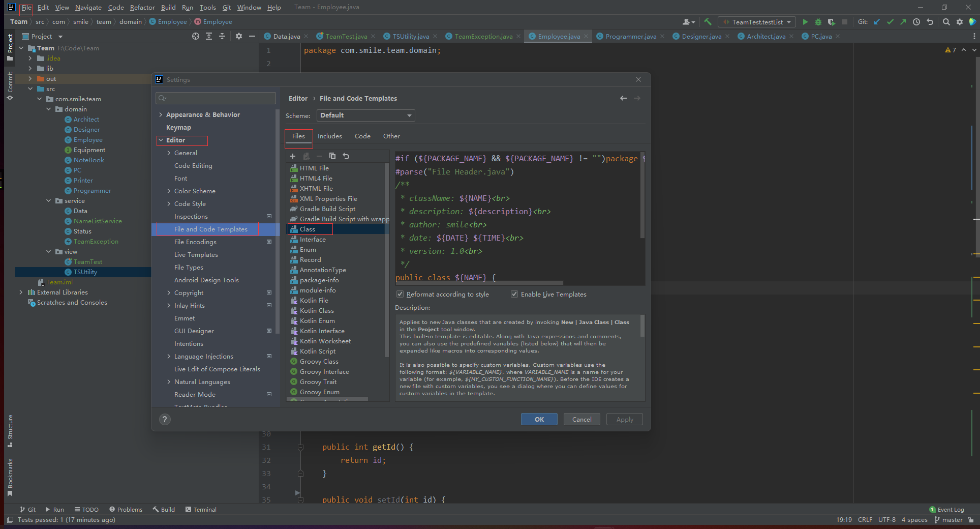This screenshot has height=529, width=980.
Task: Open the Event Log
Action: click(946, 509)
